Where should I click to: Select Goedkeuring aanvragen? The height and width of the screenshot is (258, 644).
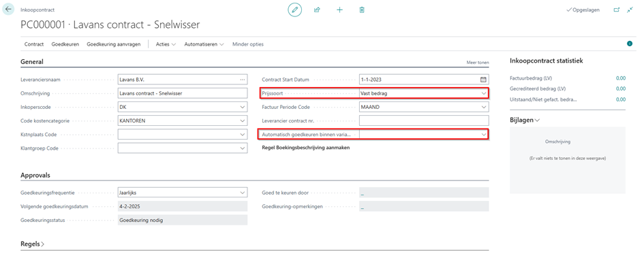[113, 44]
